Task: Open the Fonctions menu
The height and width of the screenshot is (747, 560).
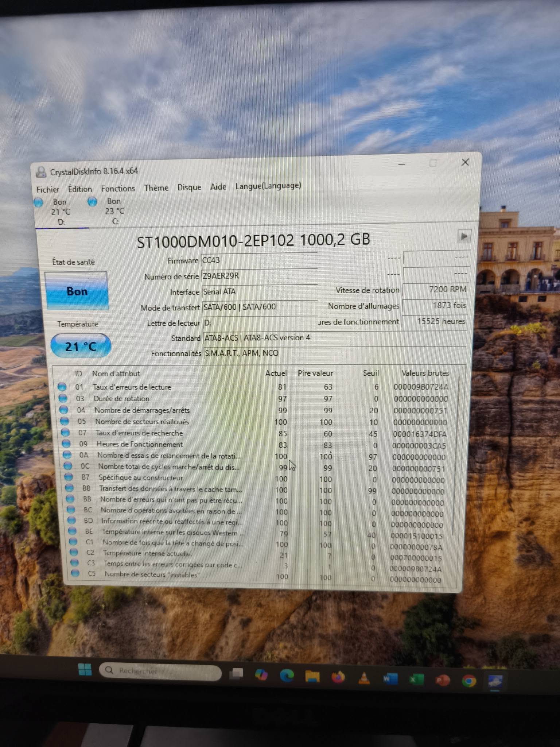Action: click(x=118, y=189)
